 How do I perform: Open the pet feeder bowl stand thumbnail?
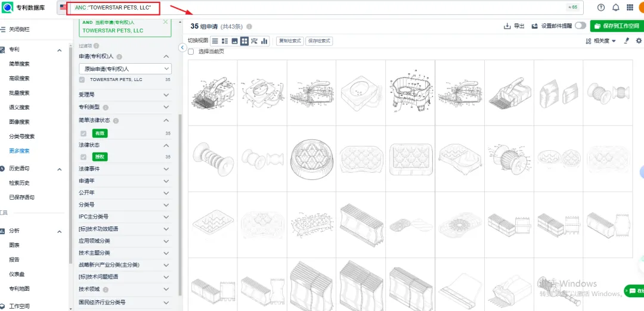coord(410,93)
